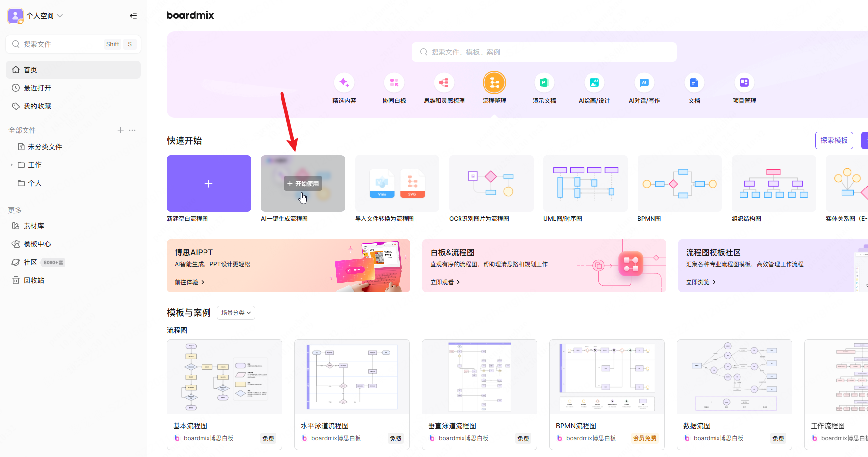Open OCR识别图片为流程图 tile
868x457 pixels.
pyautogui.click(x=491, y=183)
